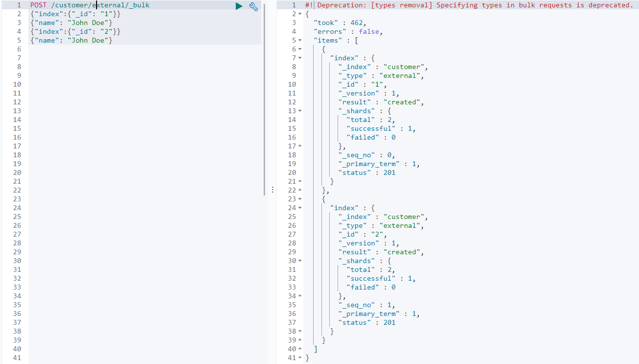Click "_seq_no" : 1 in the response
Screen dimensions: 639x364
tap(367, 305)
